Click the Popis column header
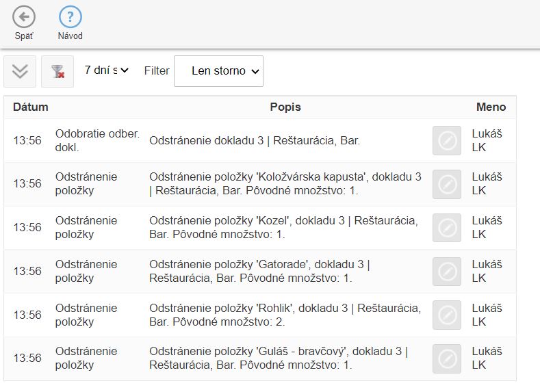The height and width of the screenshot is (392, 540). coord(285,107)
